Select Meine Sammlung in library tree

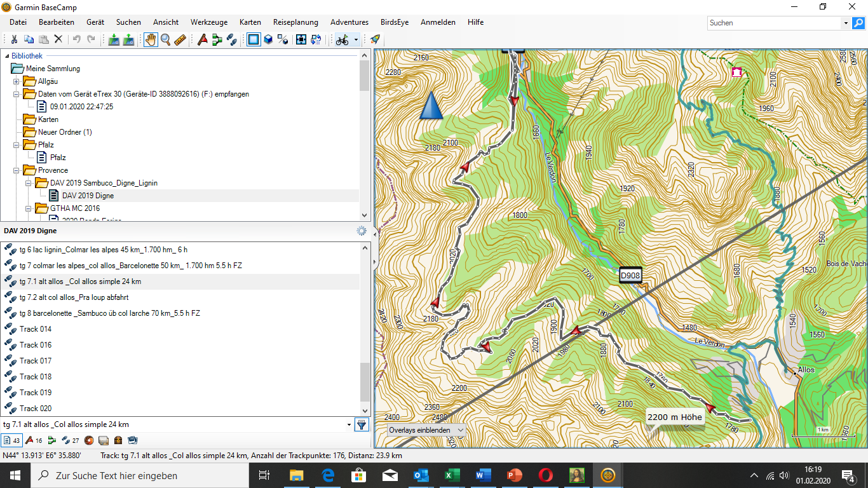[53, 69]
